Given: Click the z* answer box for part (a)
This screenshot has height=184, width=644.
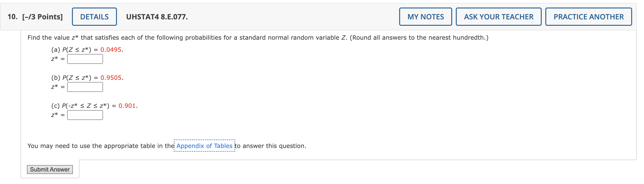Looking at the screenshot, I should point(85,59).
